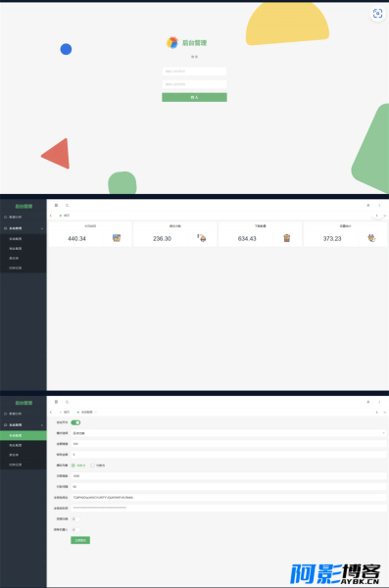The width and height of the screenshot is (389, 588).
Task: Close the second tab in the settings tab bar
Action: coord(96,413)
